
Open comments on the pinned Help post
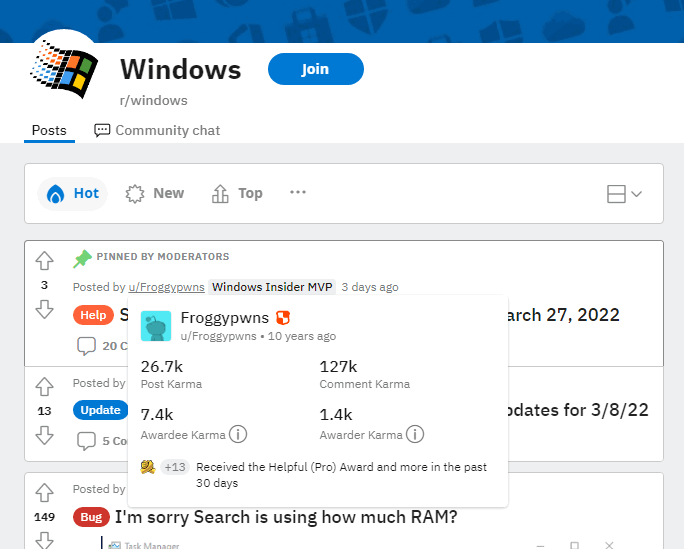(103, 346)
